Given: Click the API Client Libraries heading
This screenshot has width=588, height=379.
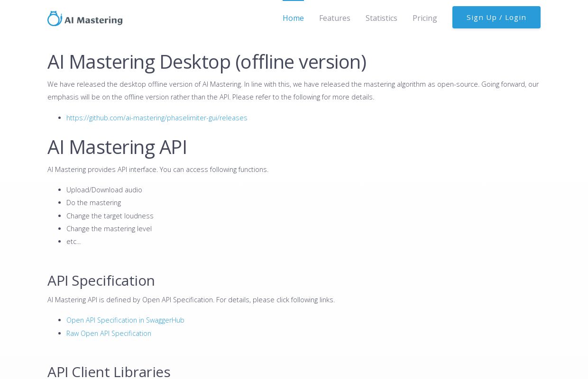Looking at the screenshot, I should tap(109, 371).
